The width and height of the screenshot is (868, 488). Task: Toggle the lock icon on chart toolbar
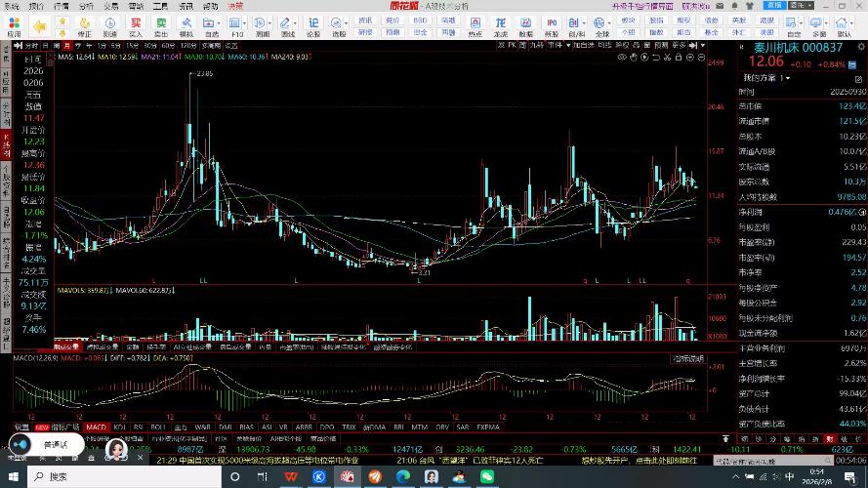[679, 57]
